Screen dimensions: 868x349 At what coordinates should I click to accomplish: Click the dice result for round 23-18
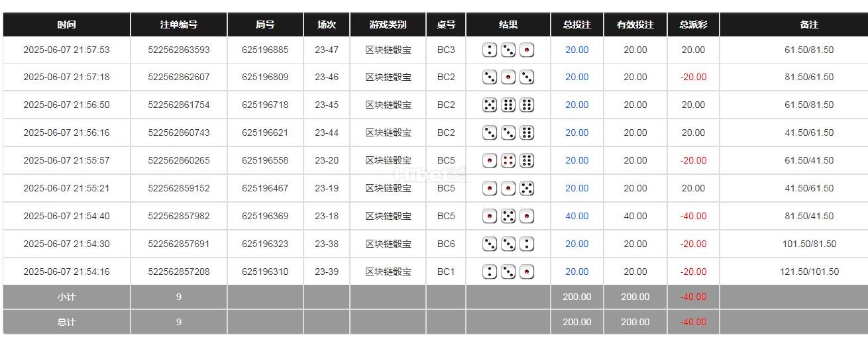click(x=508, y=217)
